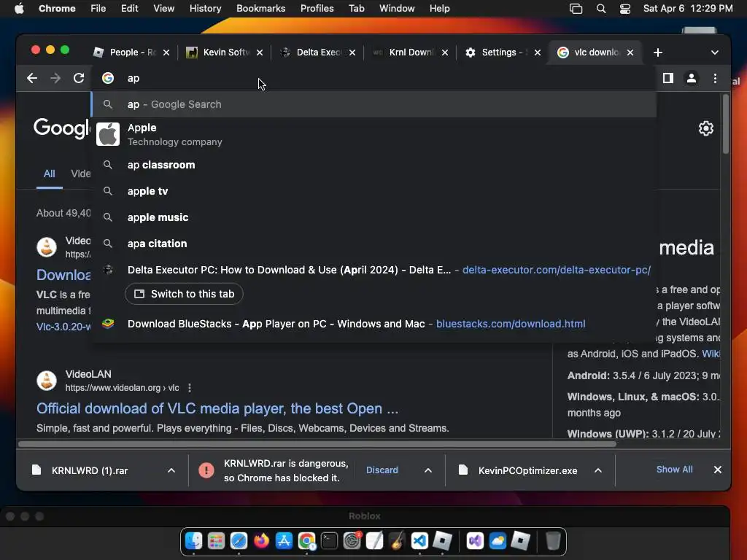This screenshot has height=560, width=747.
Task: Open the Apple menu
Action: pyautogui.click(x=19, y=9)
